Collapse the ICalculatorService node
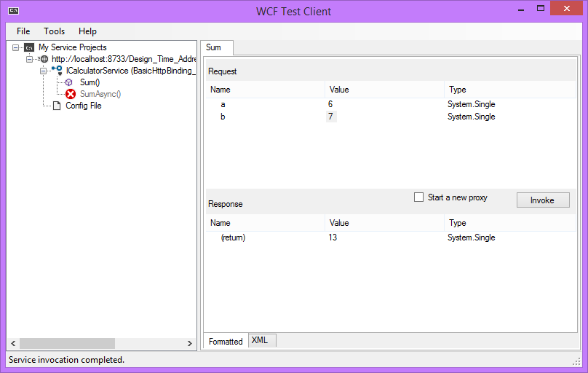 pos(43,71)
